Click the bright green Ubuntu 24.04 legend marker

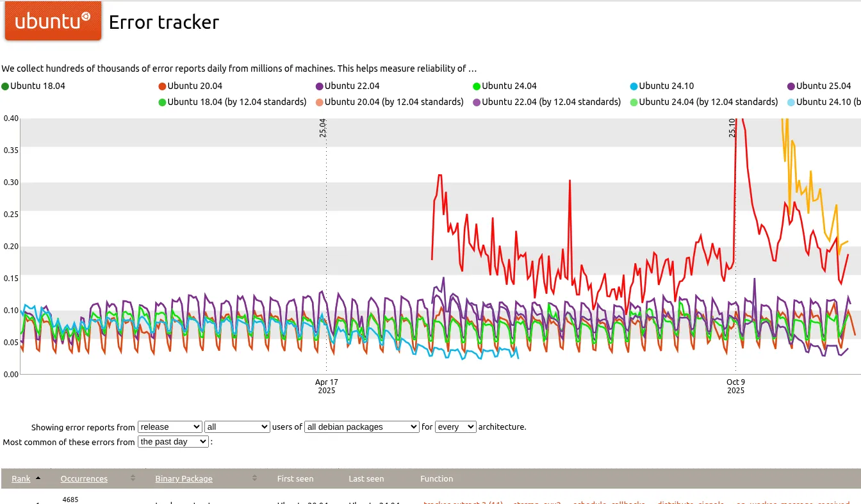click(x=478, y=85)
